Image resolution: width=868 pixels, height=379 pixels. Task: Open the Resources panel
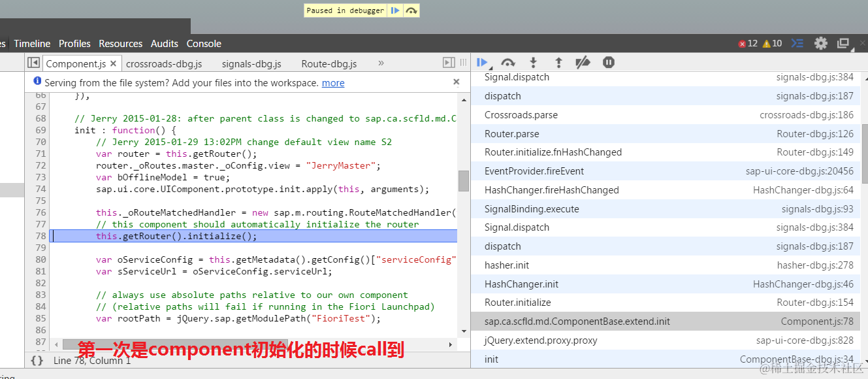(x=121, y=44)
